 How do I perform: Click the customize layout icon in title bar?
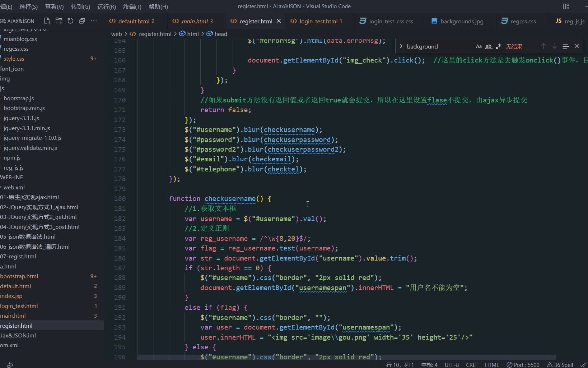coord(566,6)
